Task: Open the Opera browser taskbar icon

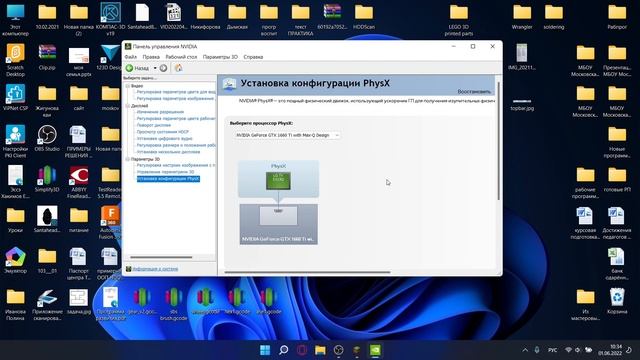Action: 302,350
